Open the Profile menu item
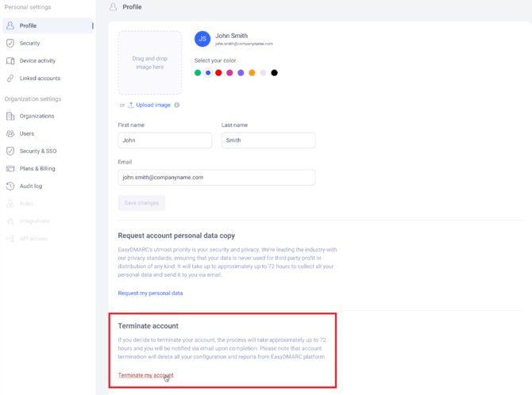Viewport: 532px width, 395px height. [x=48, y=25]
